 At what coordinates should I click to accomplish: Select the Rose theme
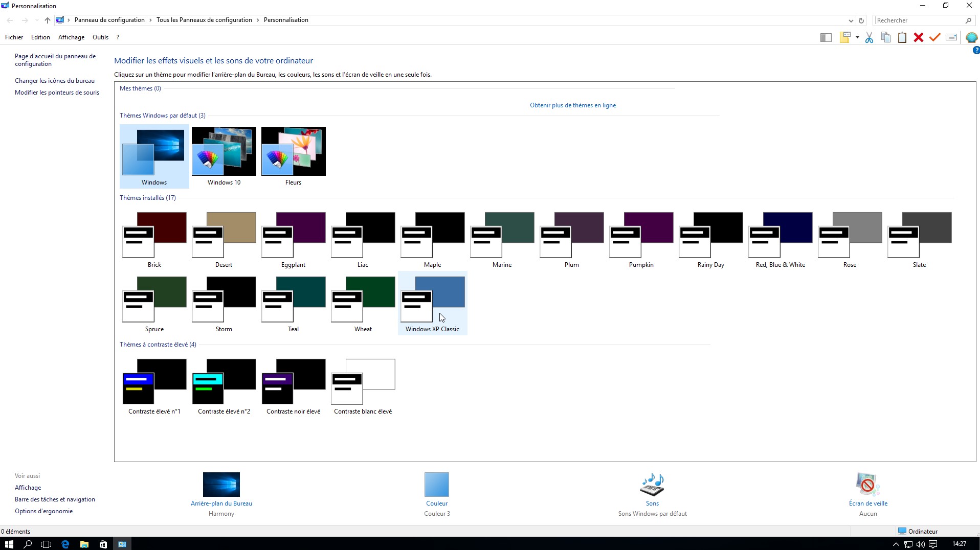850,239
